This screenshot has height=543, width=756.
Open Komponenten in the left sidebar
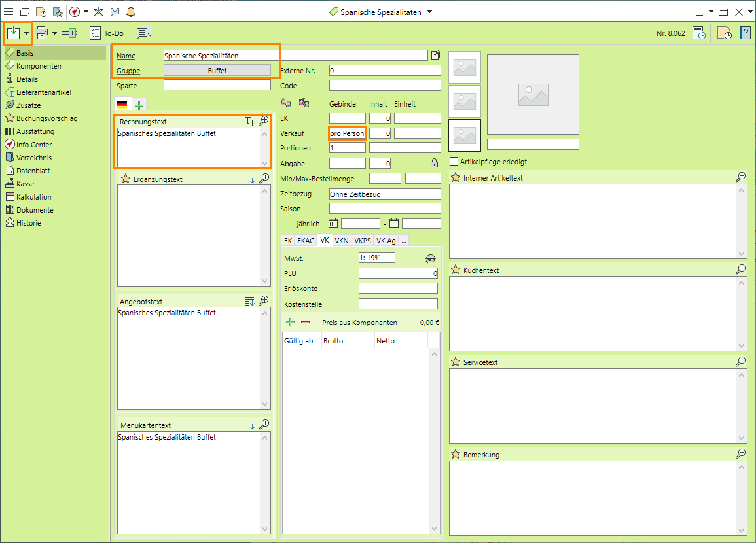[39, 66]
